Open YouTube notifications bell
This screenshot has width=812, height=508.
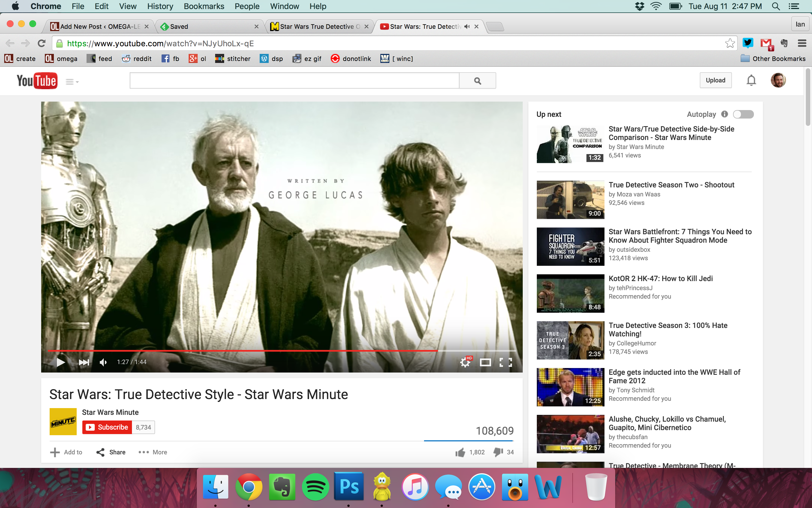pos(751,80)
